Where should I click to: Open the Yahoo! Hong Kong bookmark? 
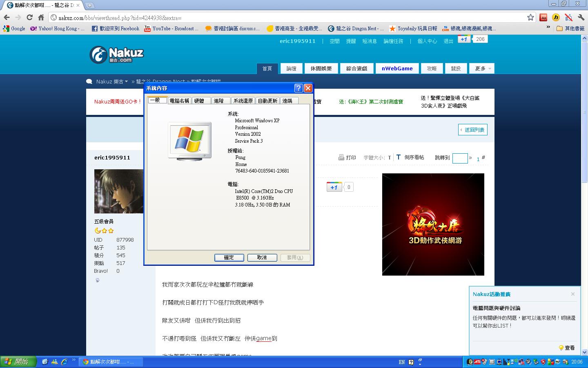pos(58,29)
